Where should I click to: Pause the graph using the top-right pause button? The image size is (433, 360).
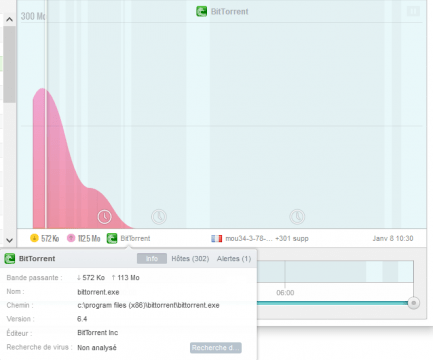[413, 11]
